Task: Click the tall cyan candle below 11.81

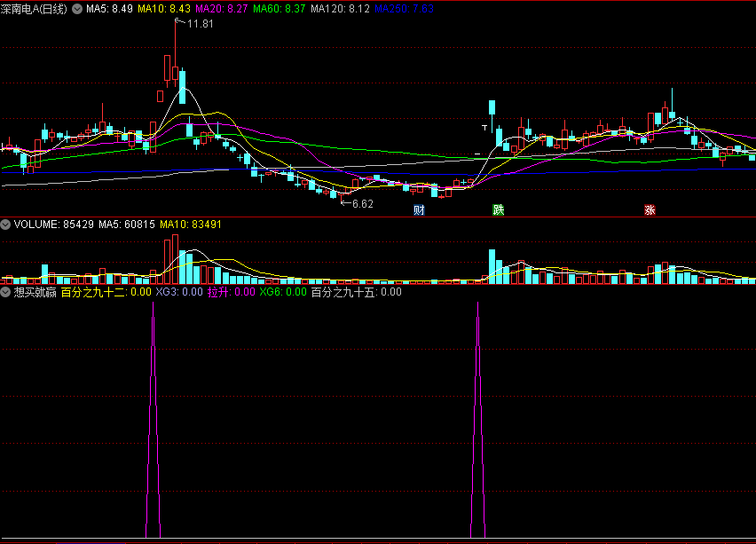Action: (182, 87)
